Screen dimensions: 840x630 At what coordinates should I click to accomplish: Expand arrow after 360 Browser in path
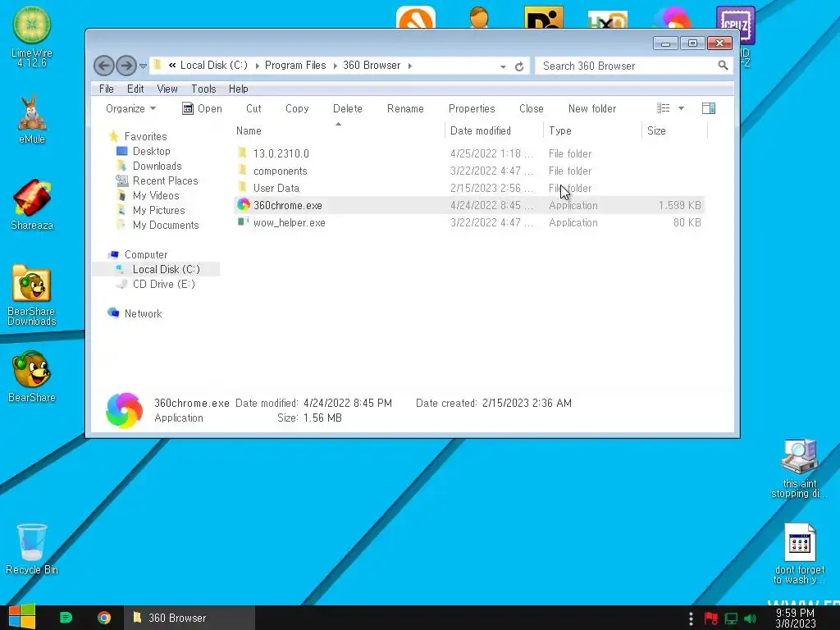[x=410, y=66]
